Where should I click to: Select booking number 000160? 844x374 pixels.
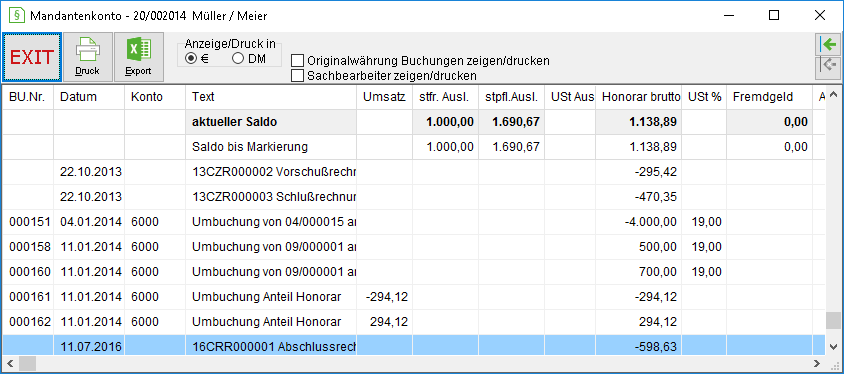(30, 272)
